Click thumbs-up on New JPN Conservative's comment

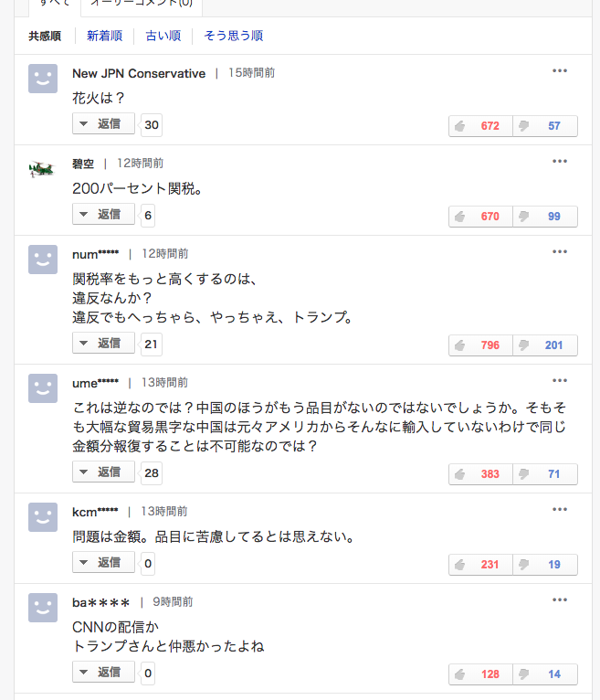pos(480,126)
